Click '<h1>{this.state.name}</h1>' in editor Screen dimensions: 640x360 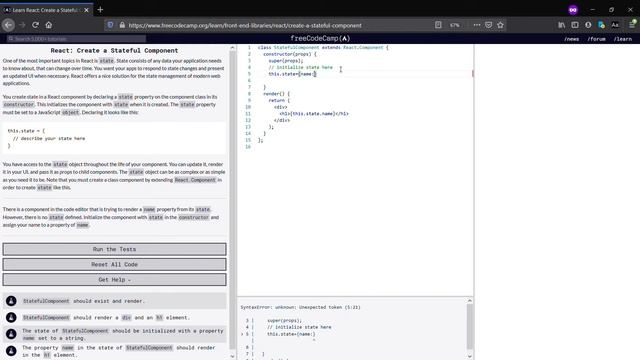[314, 113]
